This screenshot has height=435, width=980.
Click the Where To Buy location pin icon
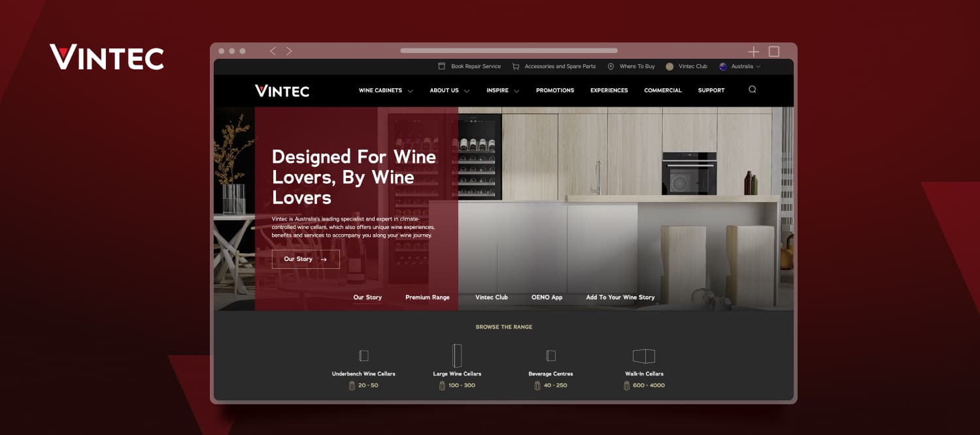pyautogui.click(x=611, y=66)
